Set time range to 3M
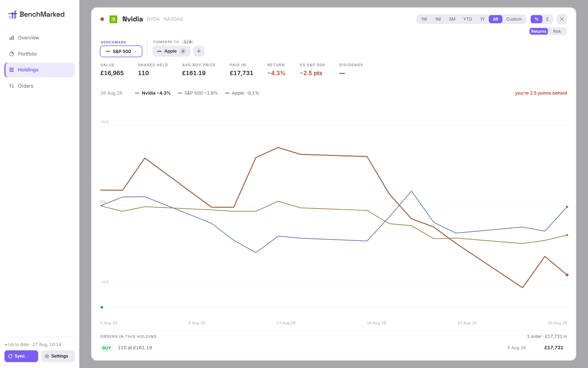The height and width of the screenshot is (368, 588). pos(452,19)
